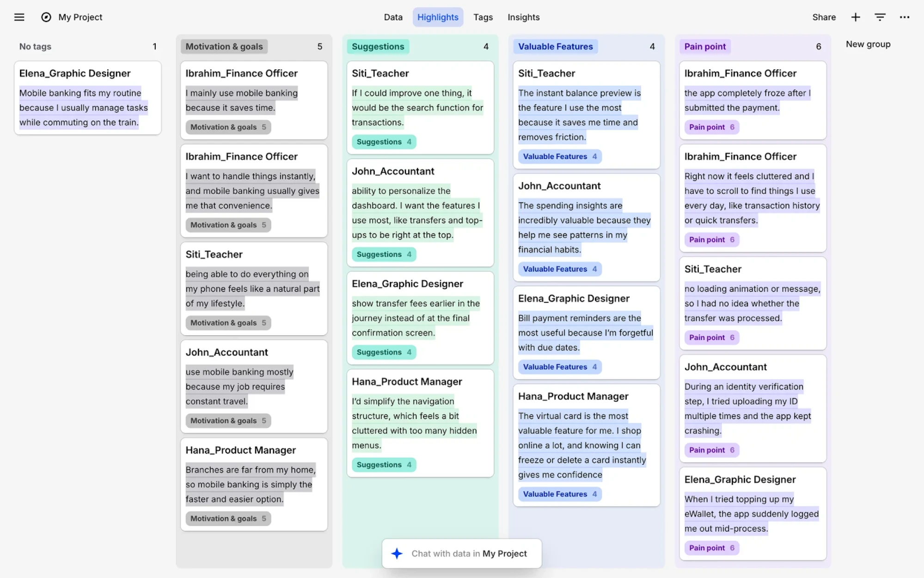Click the Valuable Features column header tag
The height and width of the screenshot is (578, 924).
tap(555, 47)
